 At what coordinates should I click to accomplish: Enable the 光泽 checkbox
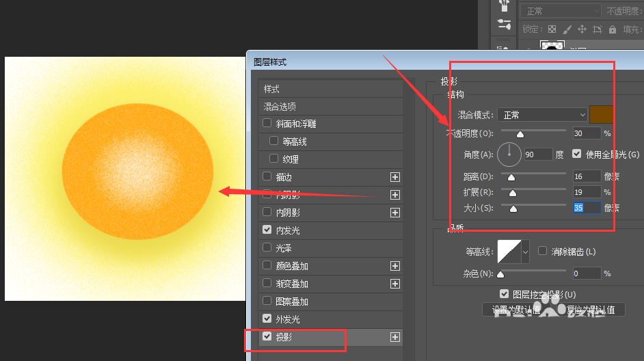click(x=267, y=248)
